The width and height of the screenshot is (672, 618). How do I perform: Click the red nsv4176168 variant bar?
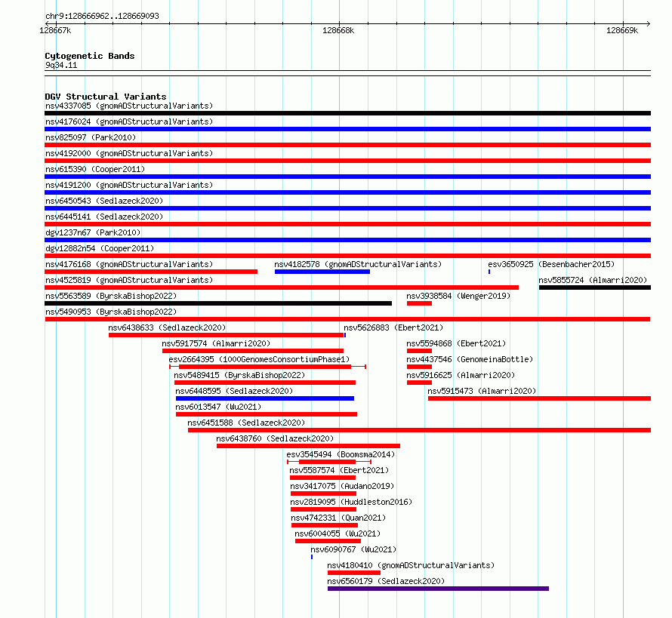pos(151,272)
